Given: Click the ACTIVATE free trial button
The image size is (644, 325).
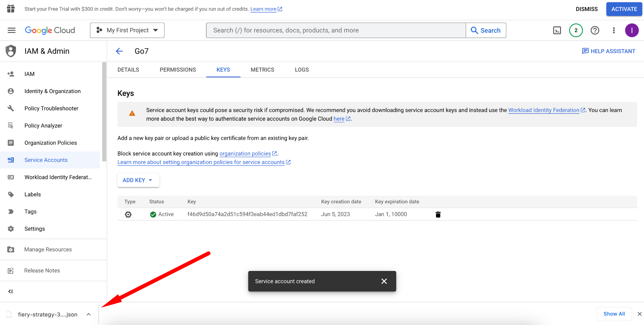Looking at the screenshot, I should click(624, 9).
